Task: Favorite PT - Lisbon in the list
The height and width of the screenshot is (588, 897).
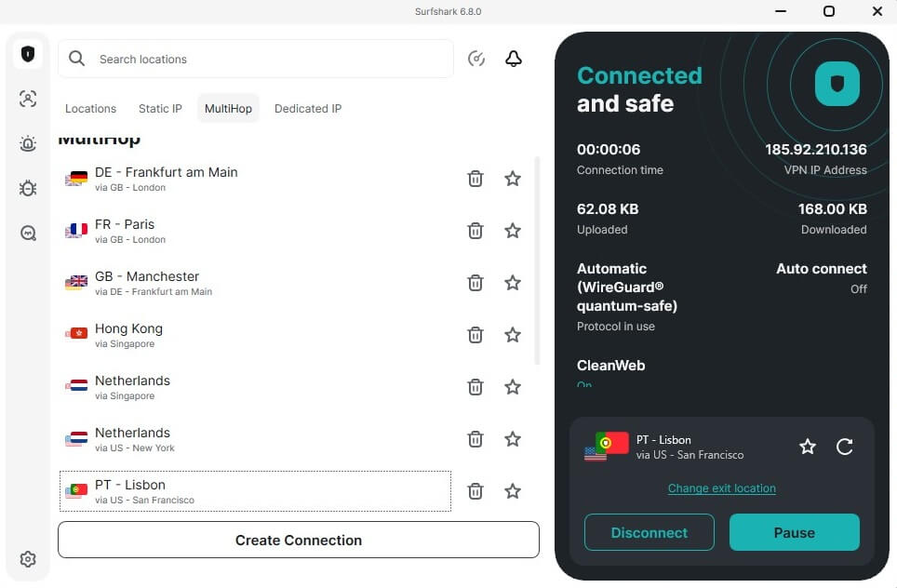Action: pyautogui.click(x=513, y=490)
